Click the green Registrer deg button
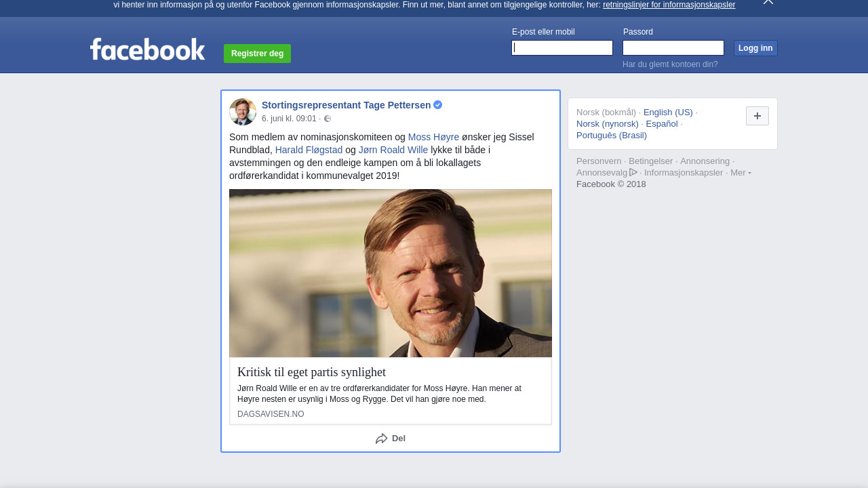 pyautogui.click(x=257, y=54)
